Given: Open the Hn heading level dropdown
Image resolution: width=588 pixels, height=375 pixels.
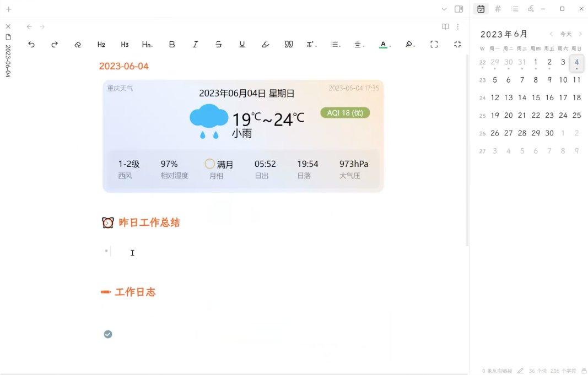Looking at the screenshot, I should pos(147,44).
